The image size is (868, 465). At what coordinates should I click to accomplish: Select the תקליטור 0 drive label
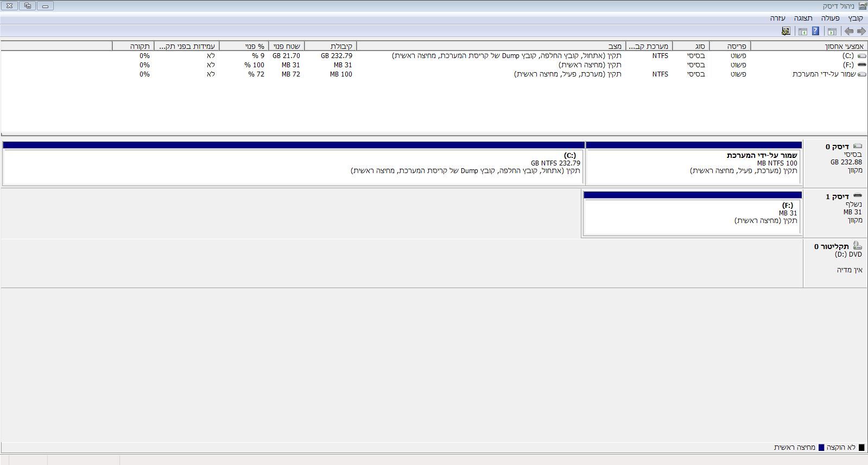coord(832,246)
